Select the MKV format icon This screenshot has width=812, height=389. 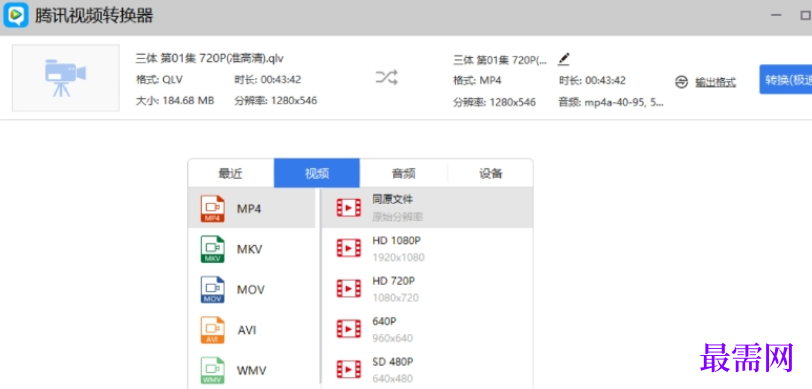pyautogui.click(x=213, y=249)
